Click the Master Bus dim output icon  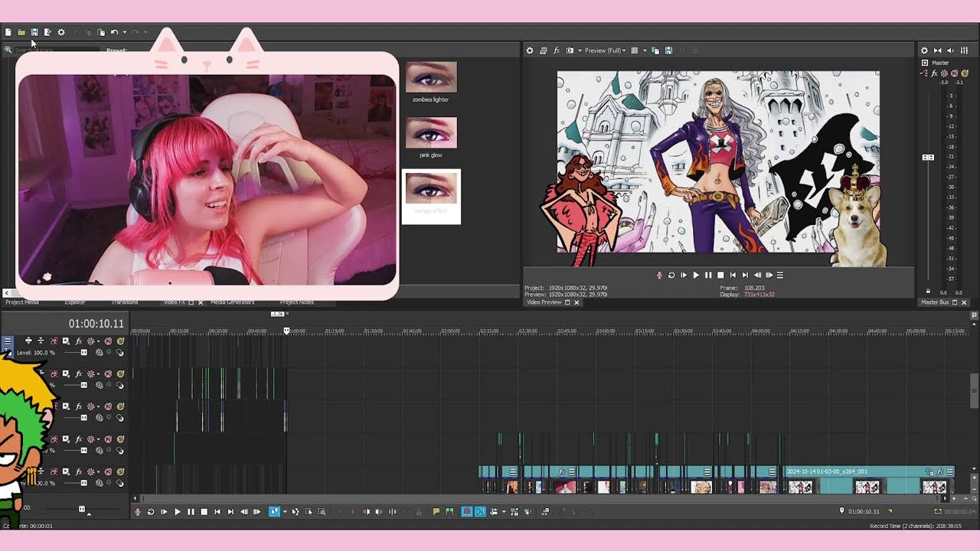(x=951, y=51)
